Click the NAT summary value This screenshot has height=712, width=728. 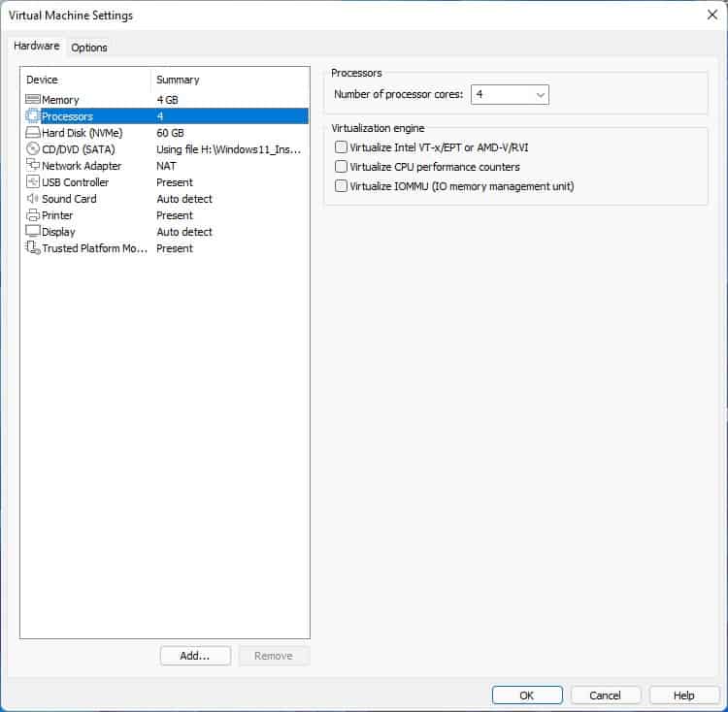pyautogui.click(x=166, y=166)
